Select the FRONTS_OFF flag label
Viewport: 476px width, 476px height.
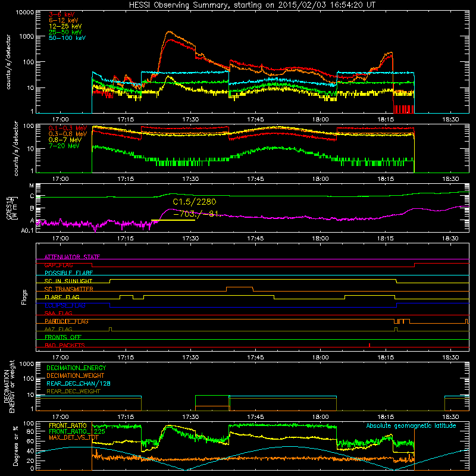(x=63, y=337)
